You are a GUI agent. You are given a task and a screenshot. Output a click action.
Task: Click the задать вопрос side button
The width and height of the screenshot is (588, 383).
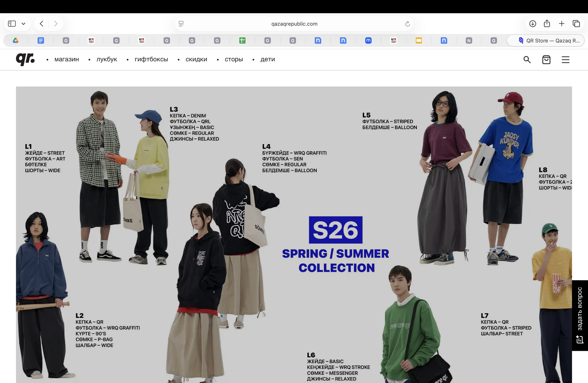[x=579, y=315]
